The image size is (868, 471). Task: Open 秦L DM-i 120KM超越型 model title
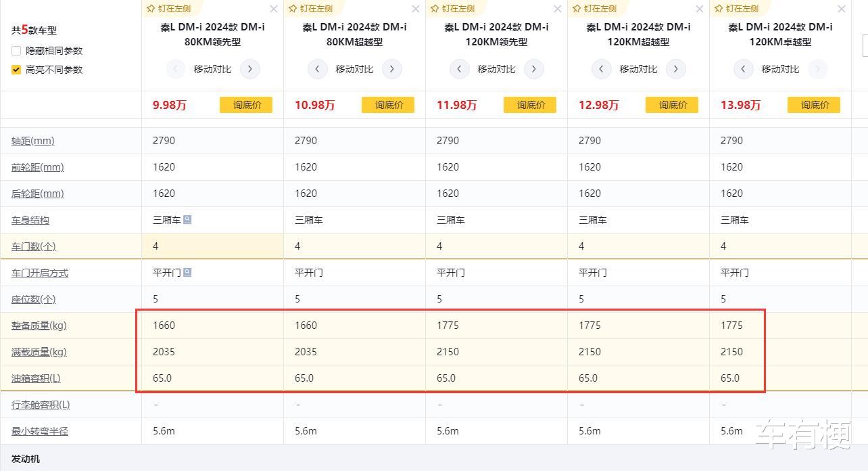coord(638,35)
